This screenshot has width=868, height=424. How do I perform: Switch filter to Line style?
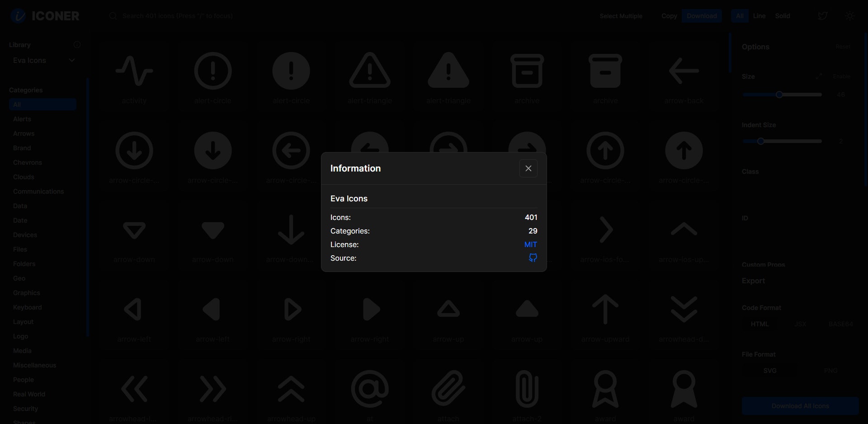point(759,16)
